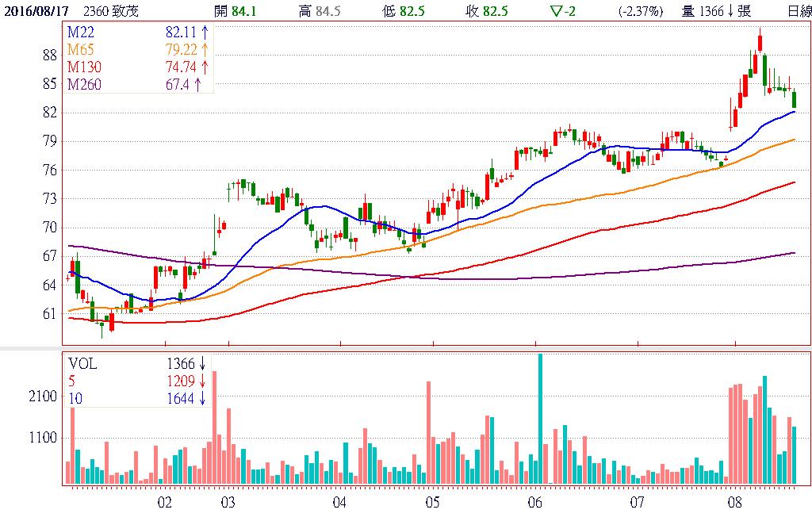Select the 08 month marker on time axis
The image size is (812, 525).
coord(735,503)
